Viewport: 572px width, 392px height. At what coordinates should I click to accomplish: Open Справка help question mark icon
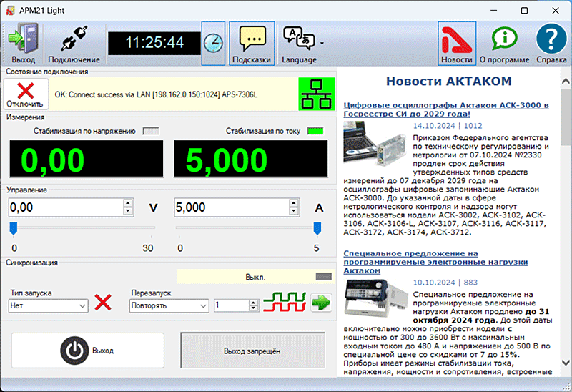[x=551, y=43]
